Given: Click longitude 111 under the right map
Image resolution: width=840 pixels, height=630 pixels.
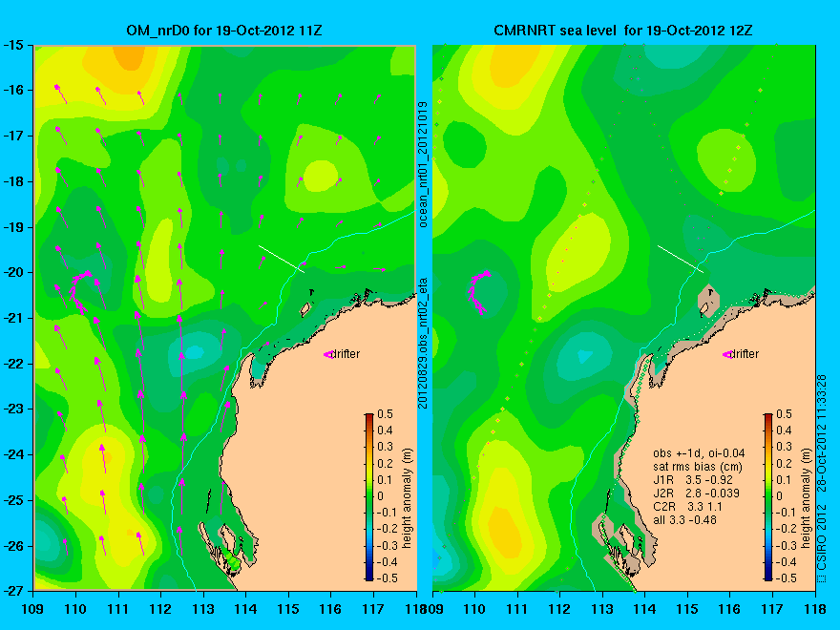Looking at the screenshot, I should point(517,609).
